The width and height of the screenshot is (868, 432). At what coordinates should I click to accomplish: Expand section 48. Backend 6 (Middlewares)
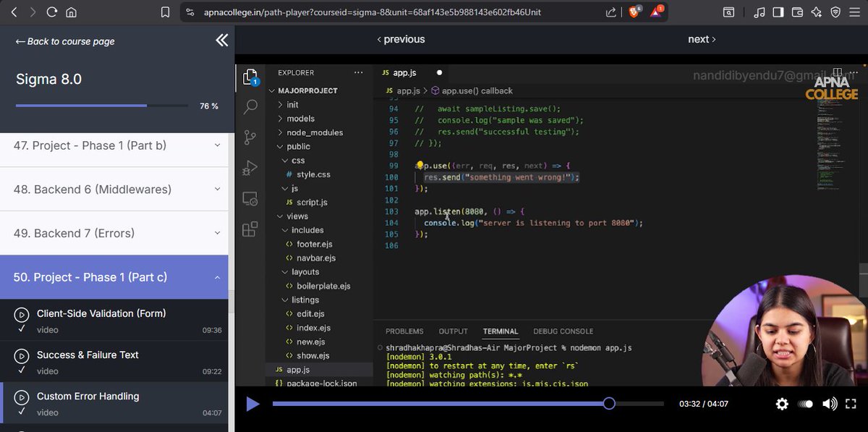point(114,190)
